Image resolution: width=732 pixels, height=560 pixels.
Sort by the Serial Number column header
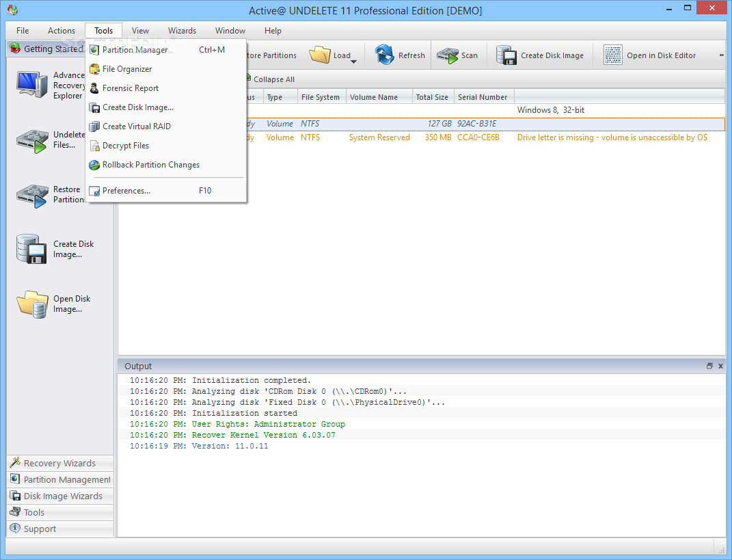(x=484, y=96)
